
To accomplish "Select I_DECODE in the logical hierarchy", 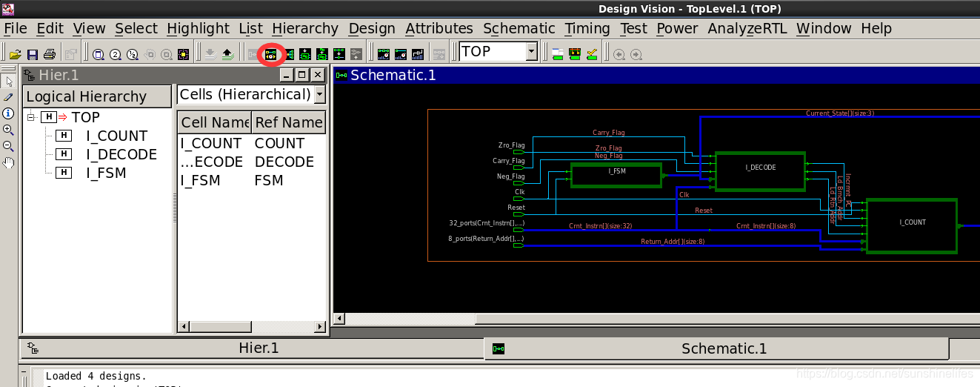I will click(x=121, y=154).
